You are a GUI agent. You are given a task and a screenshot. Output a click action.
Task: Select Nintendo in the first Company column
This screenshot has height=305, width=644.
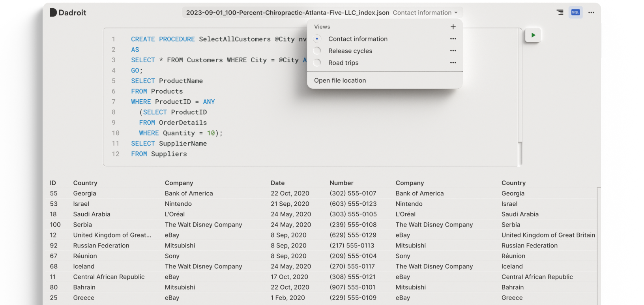click(x=178, y=204)
